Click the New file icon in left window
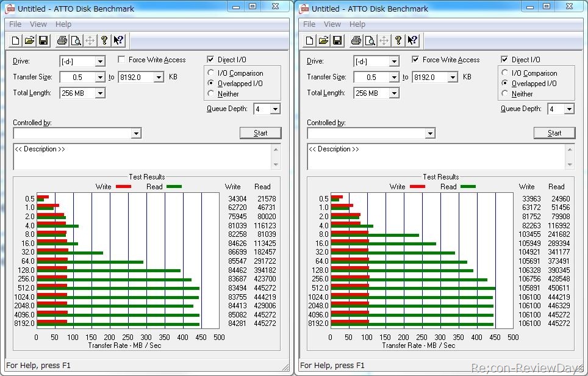Viewport: 588px width, 376px height. [16, 40]
